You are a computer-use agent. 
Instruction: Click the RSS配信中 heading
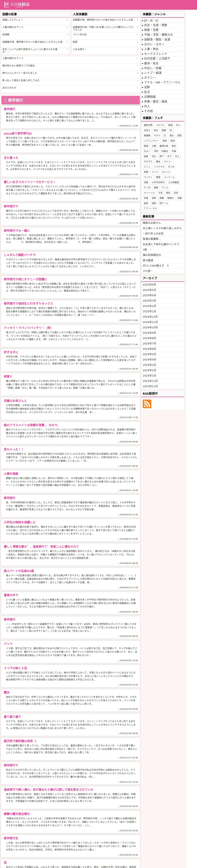pyautogui.click(x=150, y=393)
